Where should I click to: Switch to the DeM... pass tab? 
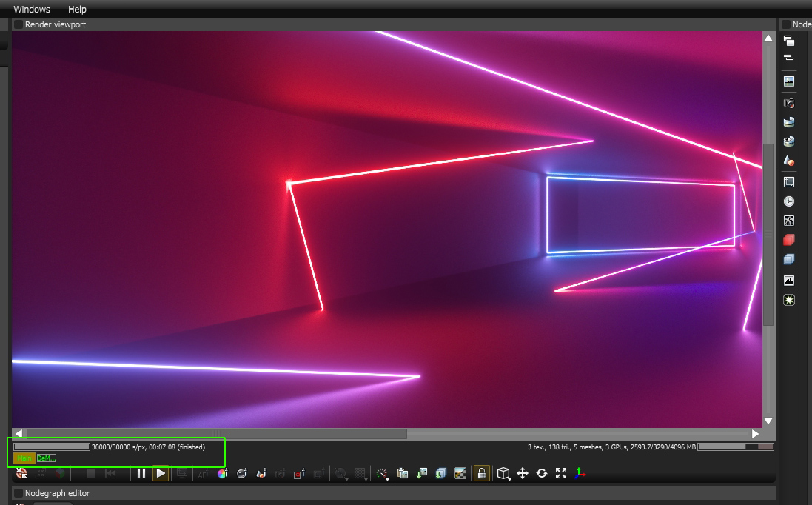point(46,458)
